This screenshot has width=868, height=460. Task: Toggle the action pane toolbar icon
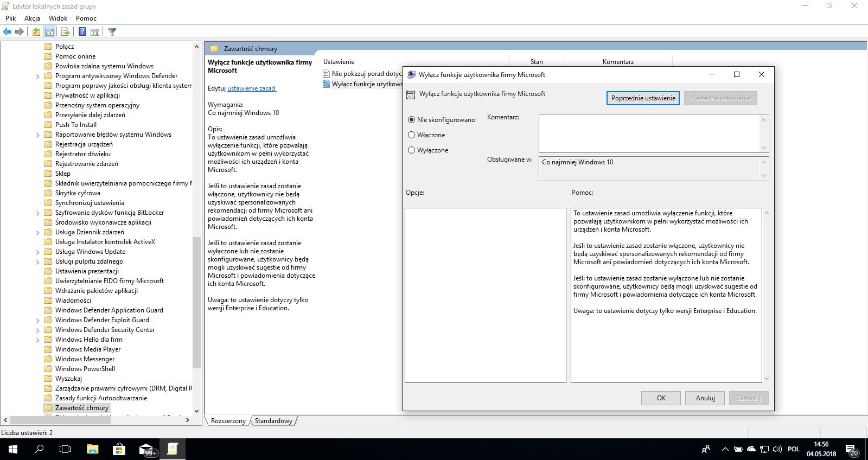[95, 32]
